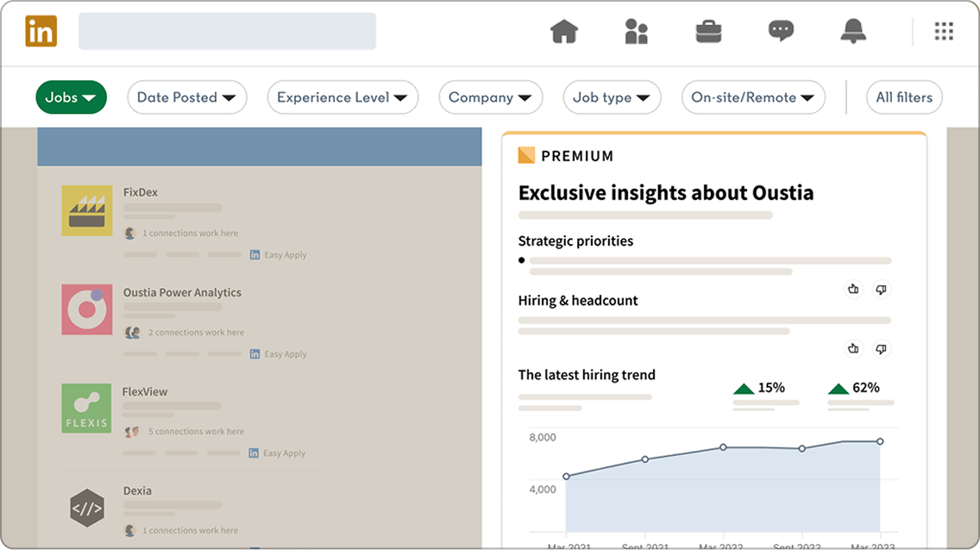The height and width of the screenshot is (550, 980).
Task: Expand the Job type filter
Action: click(x=612, y=97)
